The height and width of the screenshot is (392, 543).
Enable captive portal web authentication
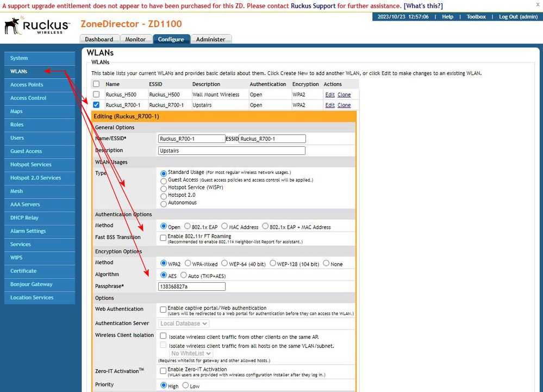point(163,309)
